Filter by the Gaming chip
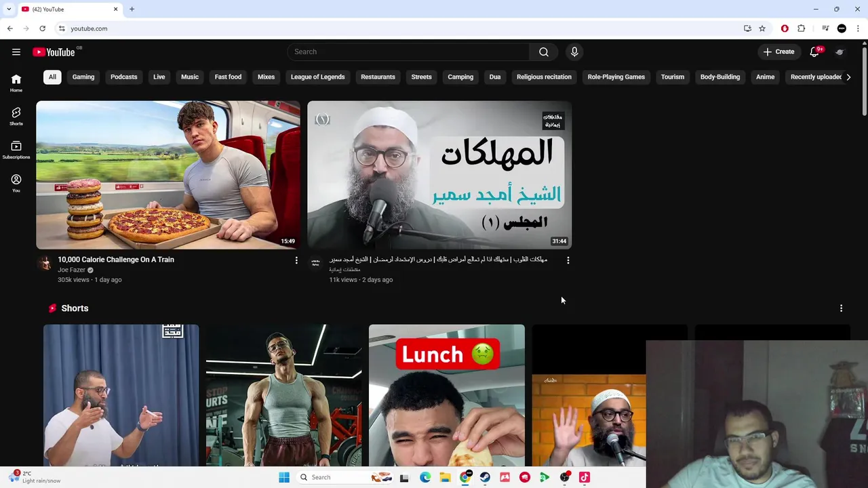The height and width of the screenshot is (488, 868). tap(83, 77)
